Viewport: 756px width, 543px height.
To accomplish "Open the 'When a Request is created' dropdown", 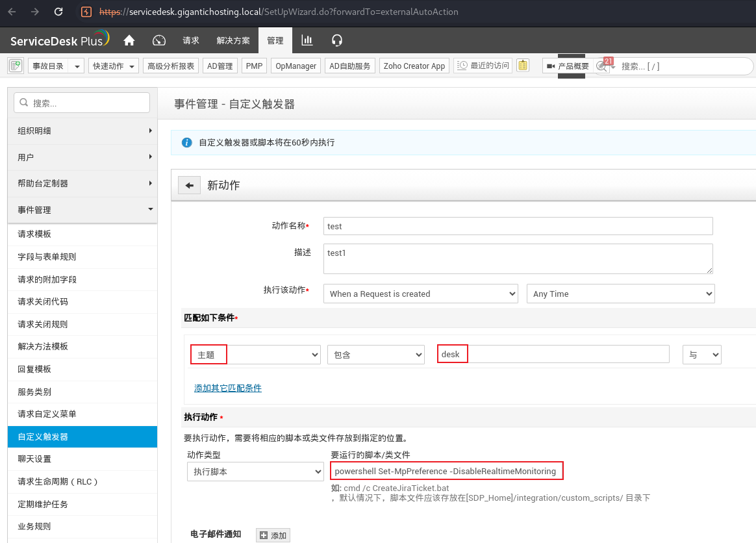I will 420,294.
